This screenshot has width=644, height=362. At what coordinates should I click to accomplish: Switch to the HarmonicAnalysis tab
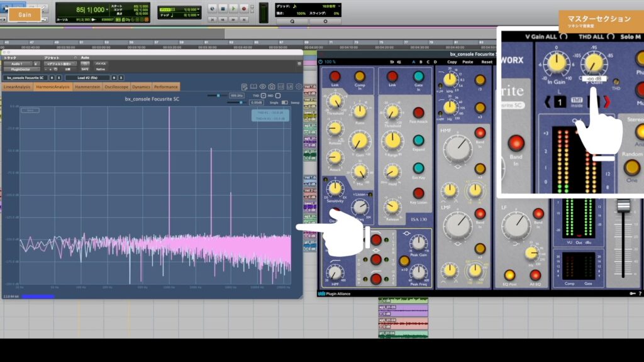pyautogui.click(x=53, y=87)
